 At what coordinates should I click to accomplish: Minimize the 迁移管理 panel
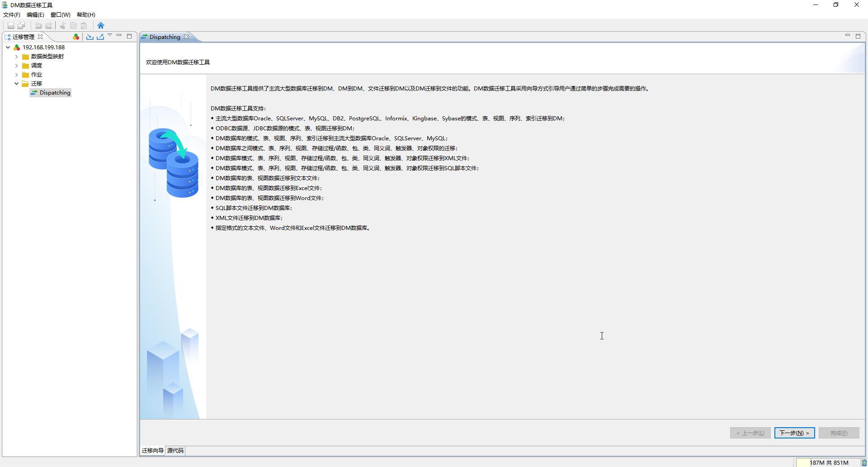(x=119, y=35)
